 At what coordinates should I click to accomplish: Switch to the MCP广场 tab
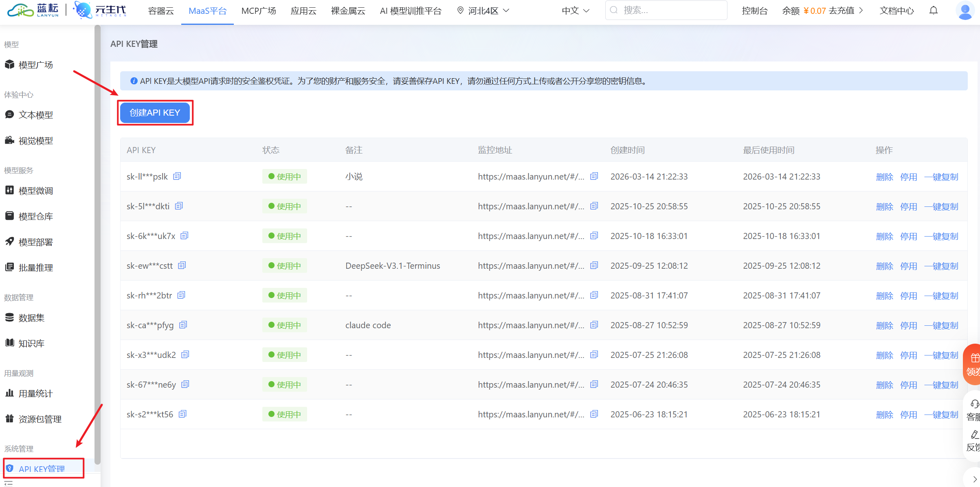tap(258, 11)
